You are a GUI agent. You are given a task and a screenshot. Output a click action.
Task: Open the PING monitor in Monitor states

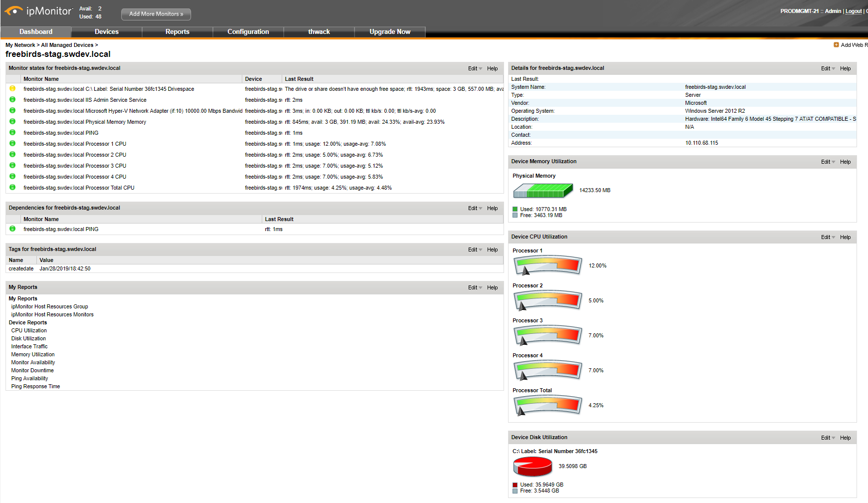coord(61,133)
